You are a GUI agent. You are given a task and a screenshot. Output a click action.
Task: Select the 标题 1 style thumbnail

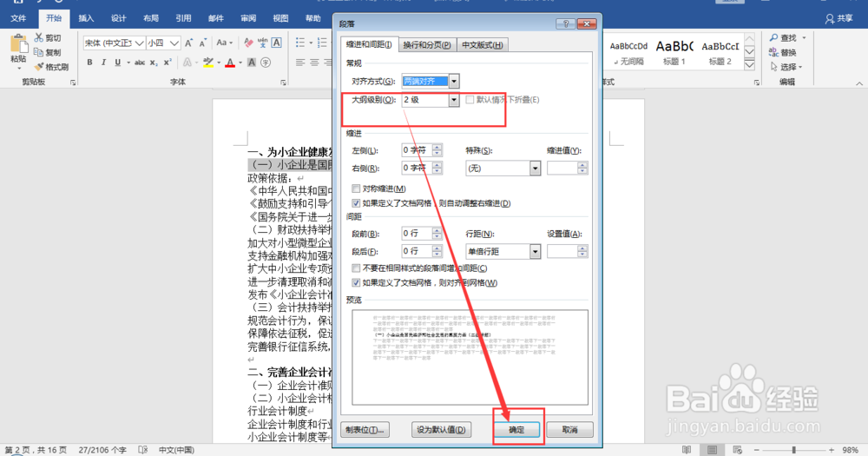pos(674,53)
